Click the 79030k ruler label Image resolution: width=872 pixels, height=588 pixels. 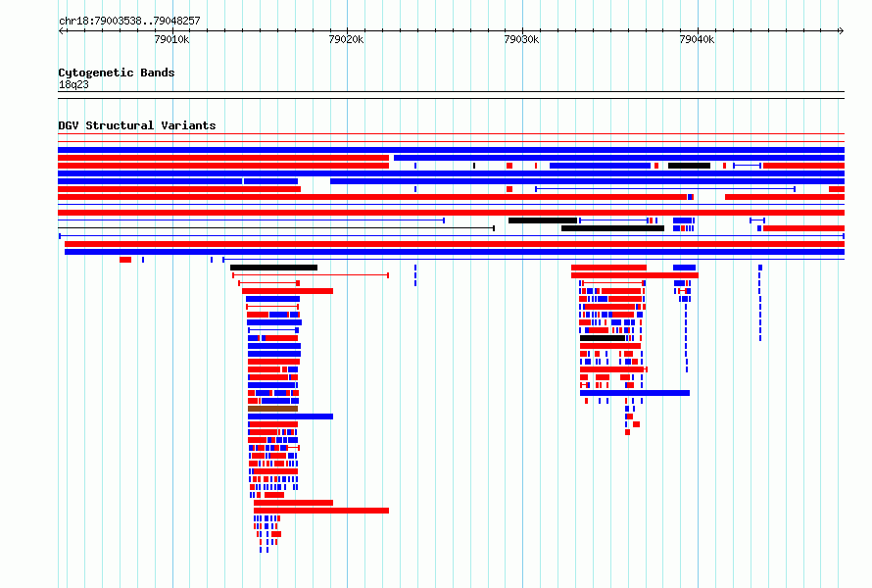click(x=521, y=39)
